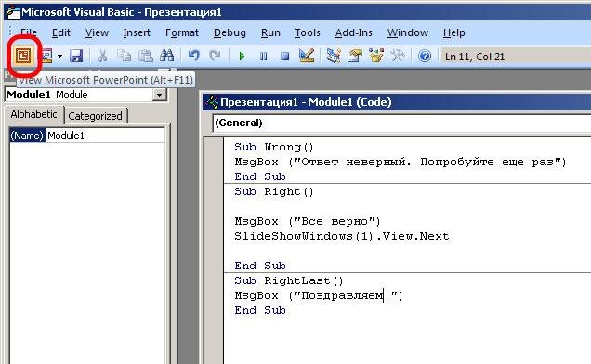The height and width of the screenshot is (364, 591).
Task: Open the Project Explorer icon
Action: tap(334, 56)
